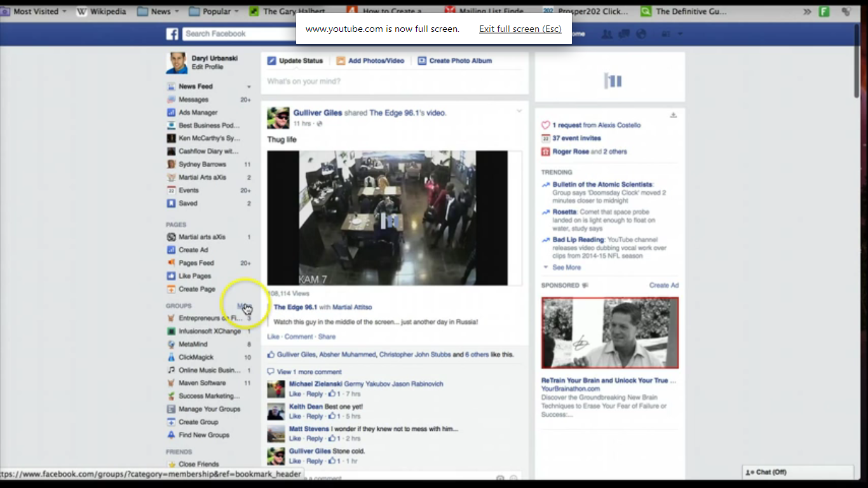This screenshot has width=868, height=488.
Task: Click the Update Status pencil icon
Action: [271, 61]
